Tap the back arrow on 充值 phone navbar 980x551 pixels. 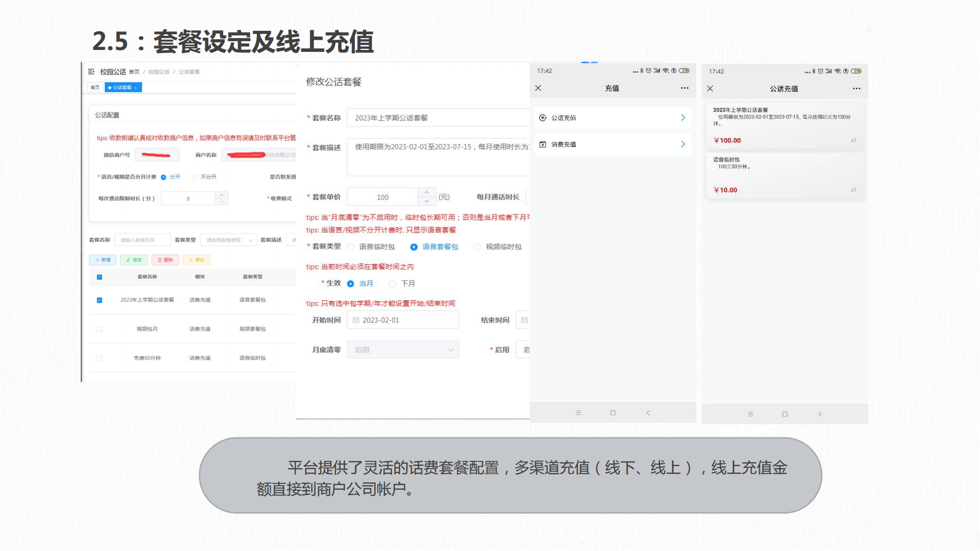648,413
